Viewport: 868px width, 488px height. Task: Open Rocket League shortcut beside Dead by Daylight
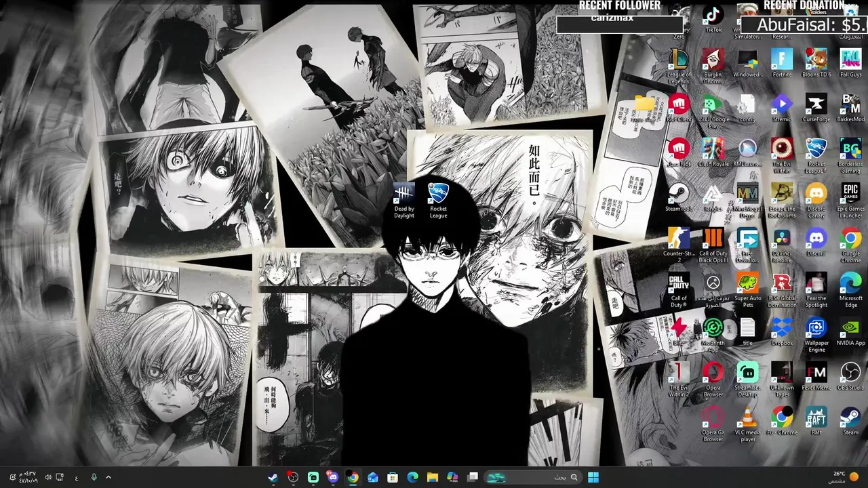tap(438, 200)
